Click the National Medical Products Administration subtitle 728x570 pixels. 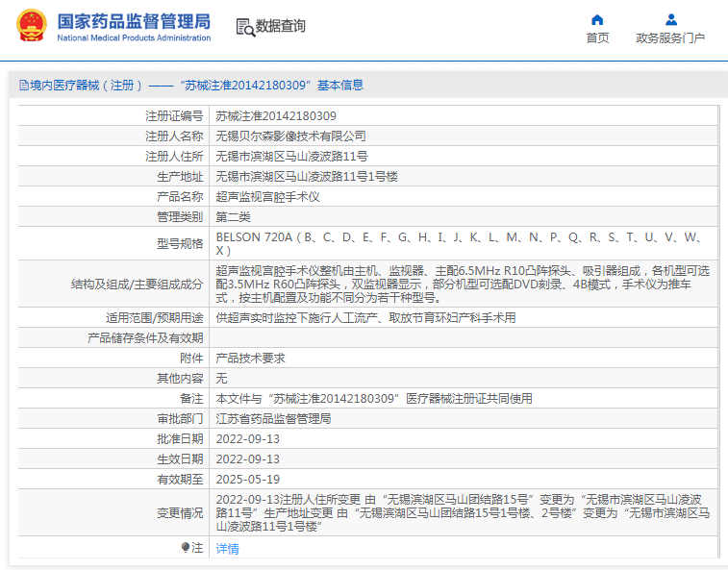click(x=134, y=38)
